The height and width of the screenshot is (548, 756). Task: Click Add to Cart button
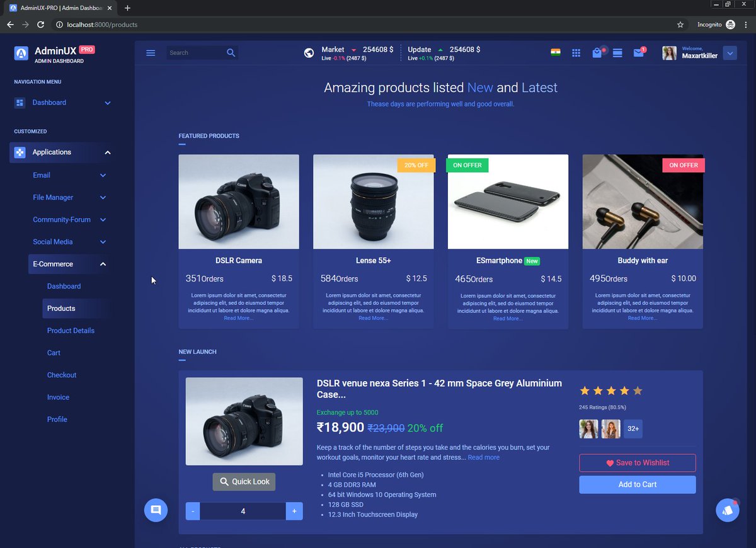coord(638,484)
